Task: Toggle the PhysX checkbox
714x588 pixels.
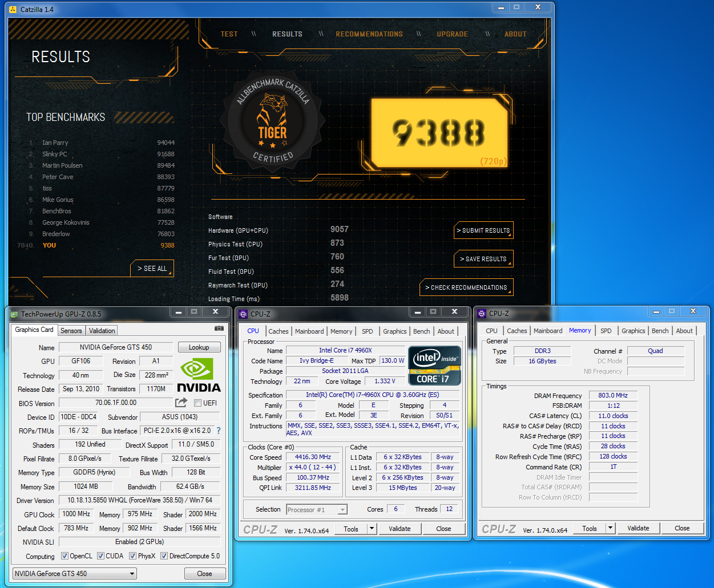Action: click(132, 556)
